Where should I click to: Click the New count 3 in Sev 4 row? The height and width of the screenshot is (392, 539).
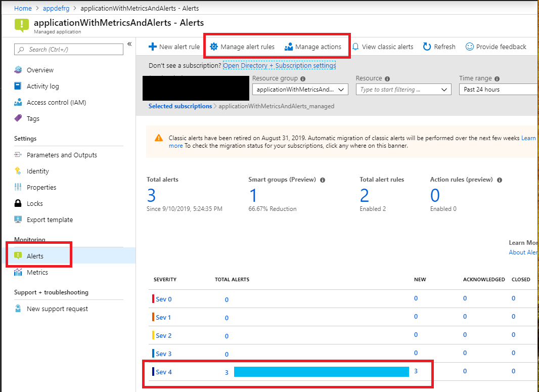(416, 371)
